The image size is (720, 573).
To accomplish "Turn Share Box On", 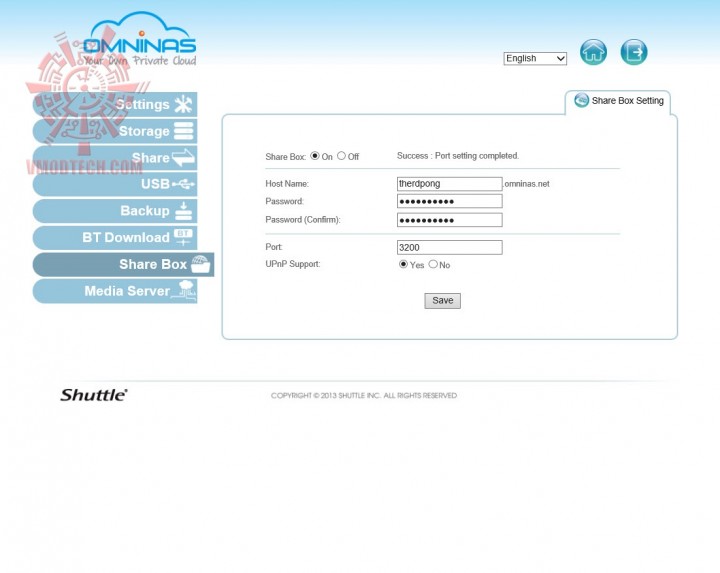I will click(x=315, y=156).
